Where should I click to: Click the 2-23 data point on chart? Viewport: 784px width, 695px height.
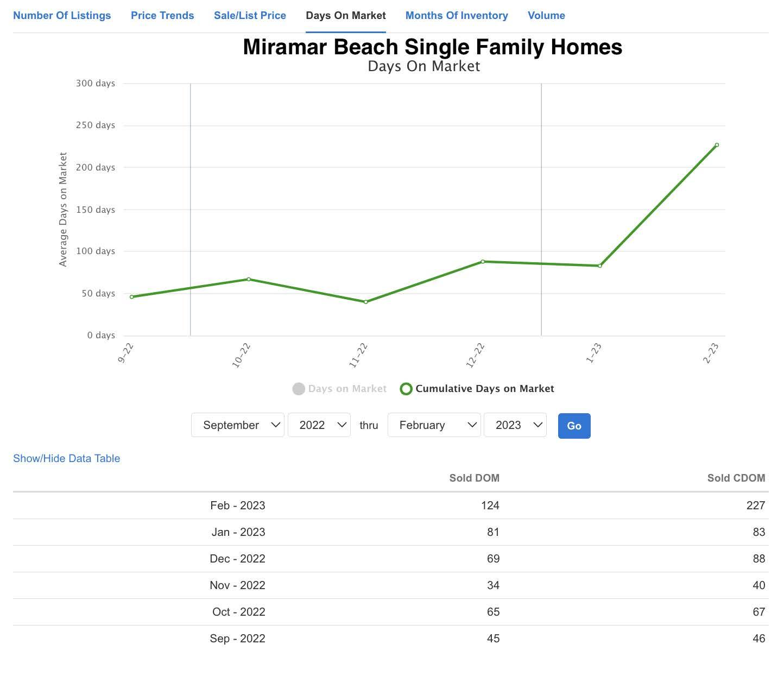[x=717, y=145]
